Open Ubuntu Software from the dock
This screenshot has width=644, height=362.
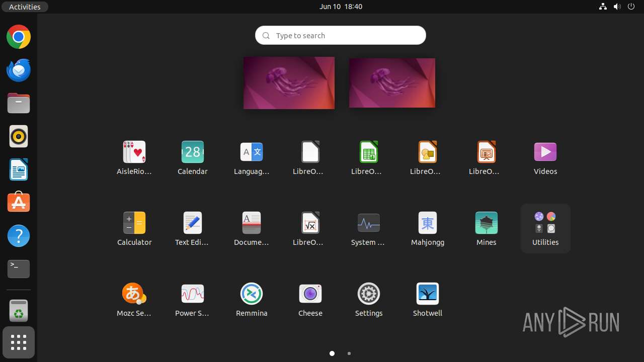[19, 203]
